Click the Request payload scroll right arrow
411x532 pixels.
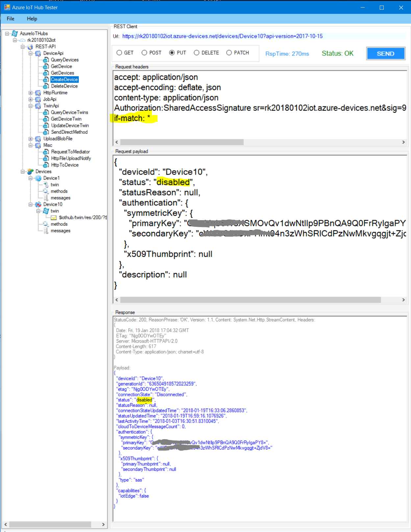pos(403,300)
